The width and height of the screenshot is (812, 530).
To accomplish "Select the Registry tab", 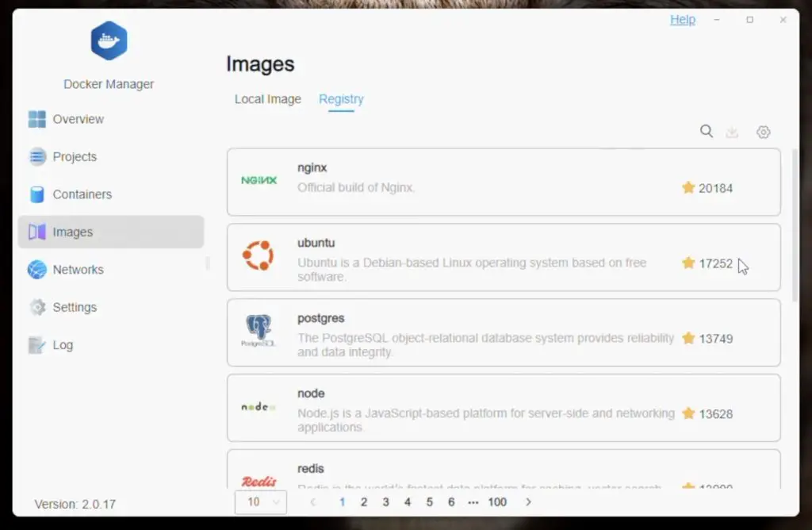I will (341, 99).
